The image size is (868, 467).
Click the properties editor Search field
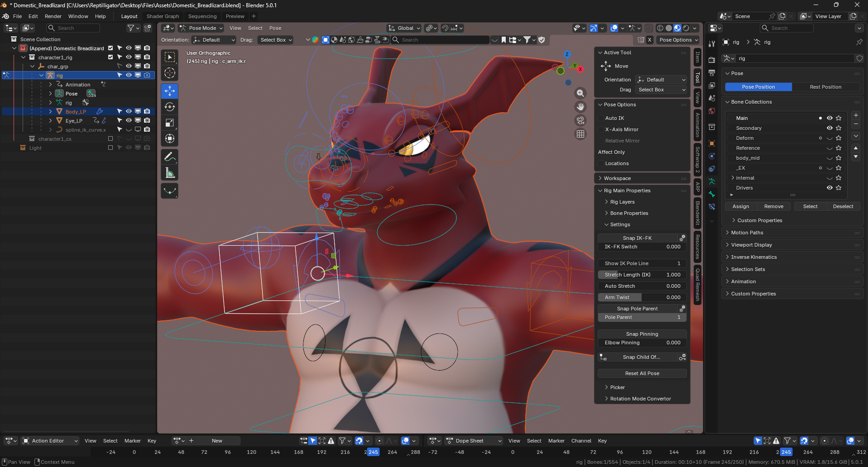[x=787, y=28]
